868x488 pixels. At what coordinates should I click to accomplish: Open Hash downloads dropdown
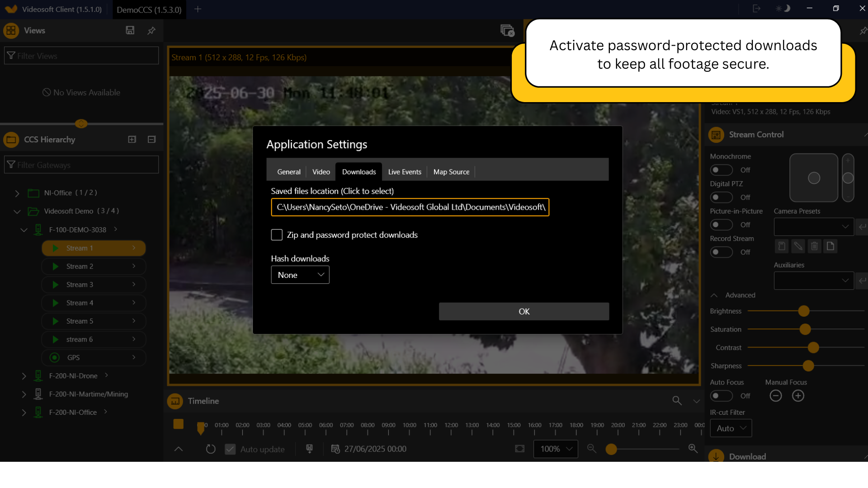300,275
